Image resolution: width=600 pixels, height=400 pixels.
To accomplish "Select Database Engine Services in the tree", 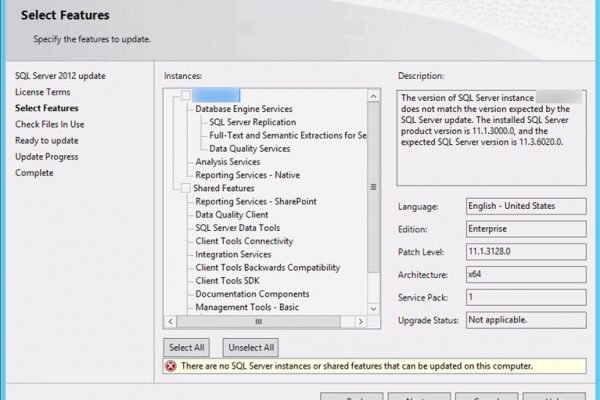I will [244, 109].
